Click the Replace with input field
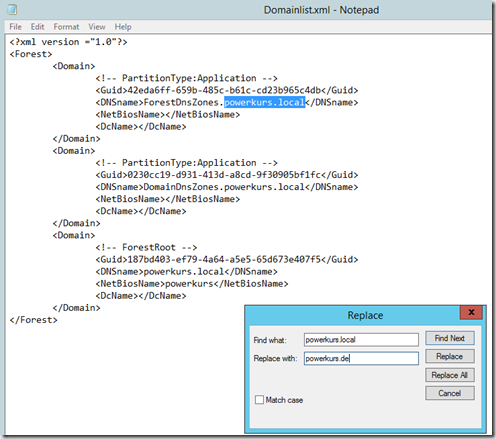Image resolution: width=496 pixels, height=439 pixels. tap(361, 358)
